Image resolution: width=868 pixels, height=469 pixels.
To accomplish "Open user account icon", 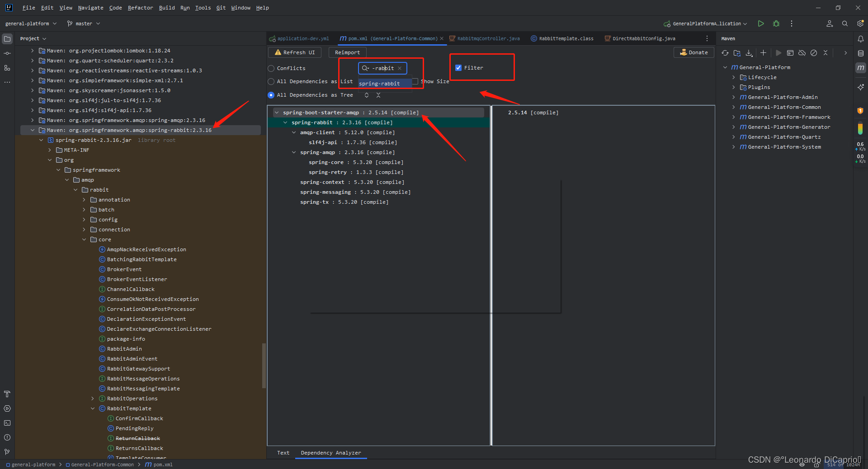I will [830, 23].
